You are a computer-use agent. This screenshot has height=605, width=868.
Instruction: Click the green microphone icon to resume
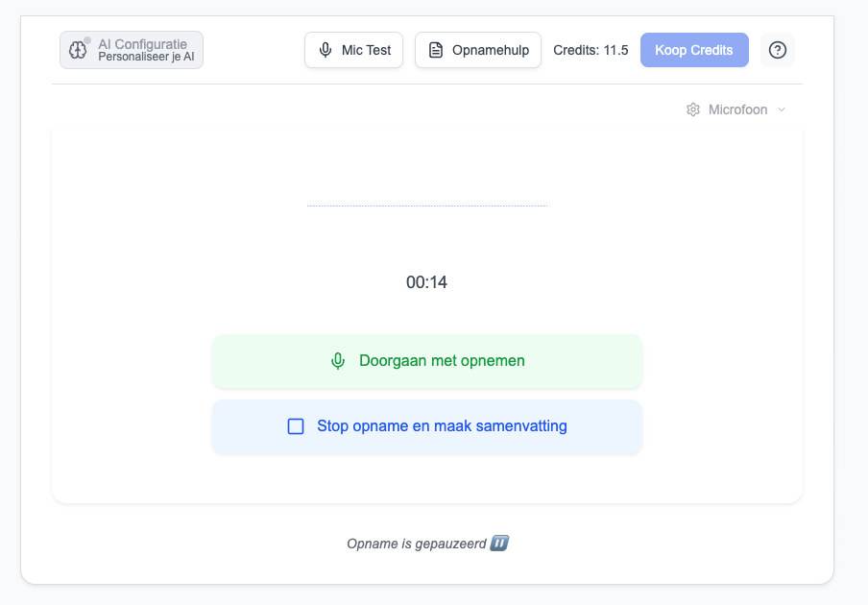pyautogui.click(x=338, y=361)
